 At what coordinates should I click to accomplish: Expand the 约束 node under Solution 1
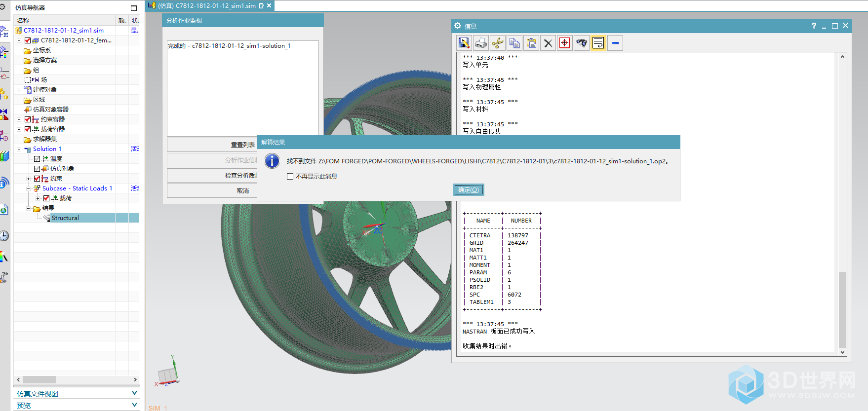[x=28, y=179]
